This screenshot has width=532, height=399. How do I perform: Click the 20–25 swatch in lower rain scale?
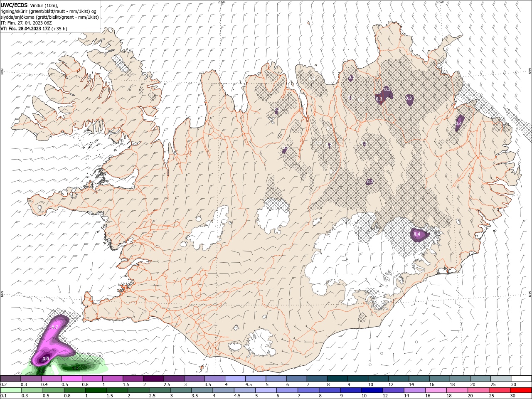point(479,390)
